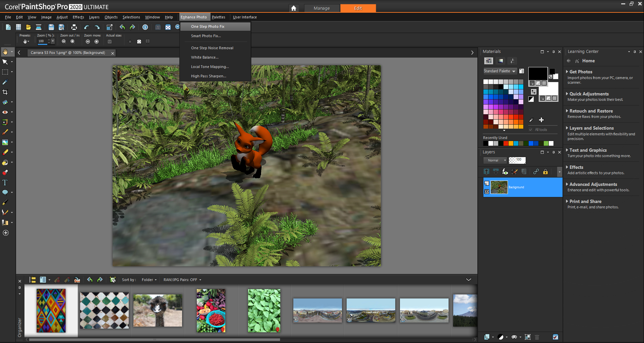Screen dimensions: 644x343
Task: Choose White Balance menu entry
Action: (215, 57)
